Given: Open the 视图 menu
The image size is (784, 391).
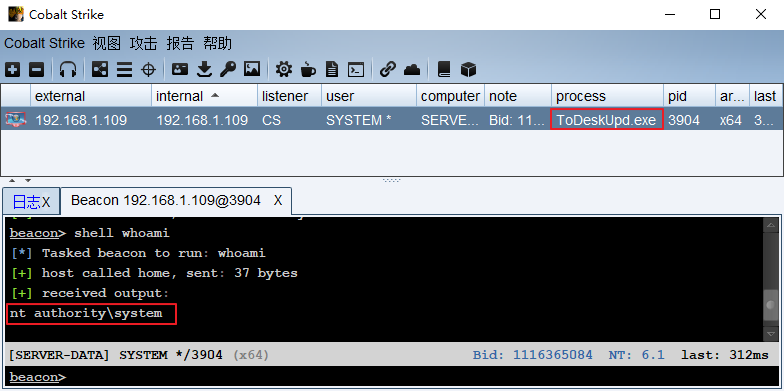Looking at the screenshot, I should [106, 44].
